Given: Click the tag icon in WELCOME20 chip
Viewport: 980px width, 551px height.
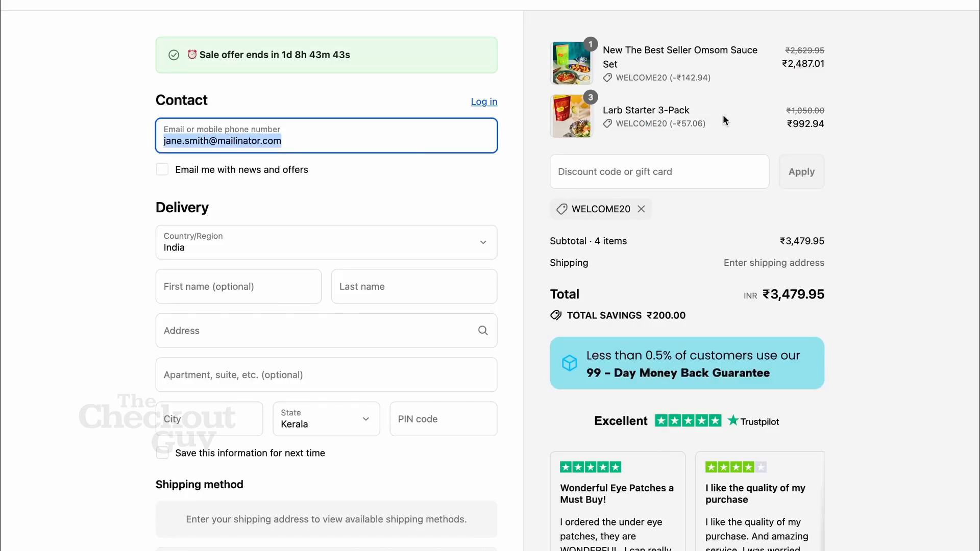Looking at the screenshot, I should tap(561, 209).
